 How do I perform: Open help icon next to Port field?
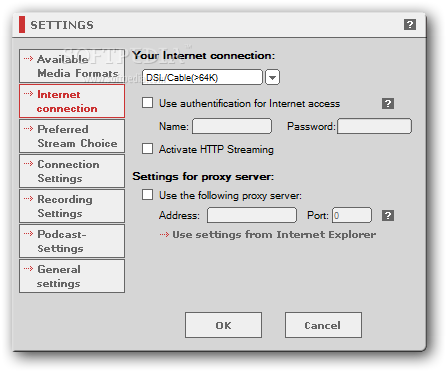(x=388, y=215)
